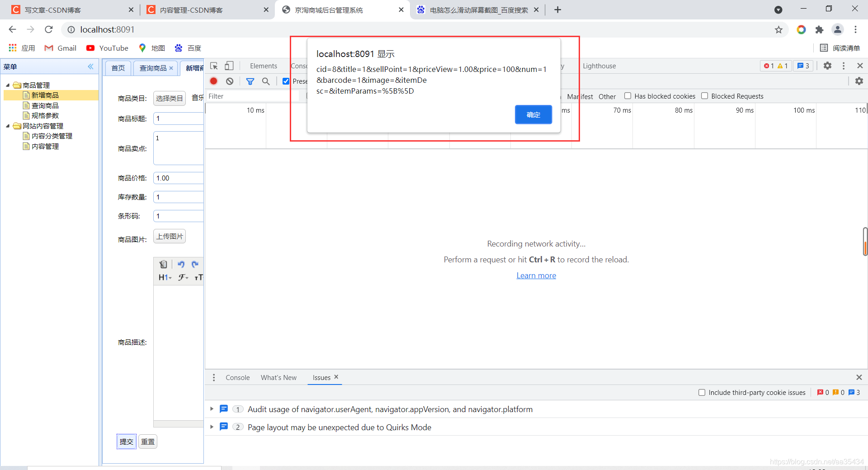Click the redo icon in the rich text editor

tap(195, 264)
